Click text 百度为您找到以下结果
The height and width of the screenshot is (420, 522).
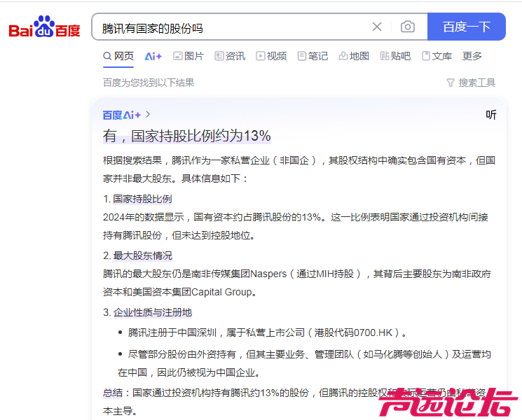149,83
